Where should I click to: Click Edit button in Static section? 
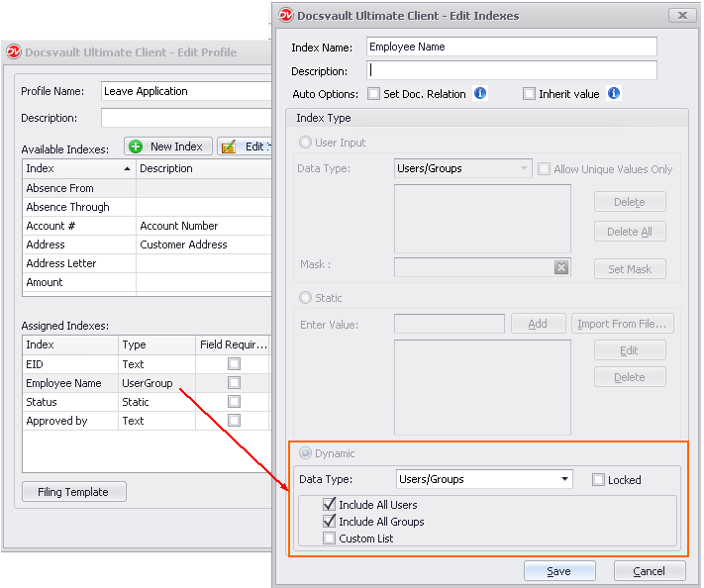[630, 350]
